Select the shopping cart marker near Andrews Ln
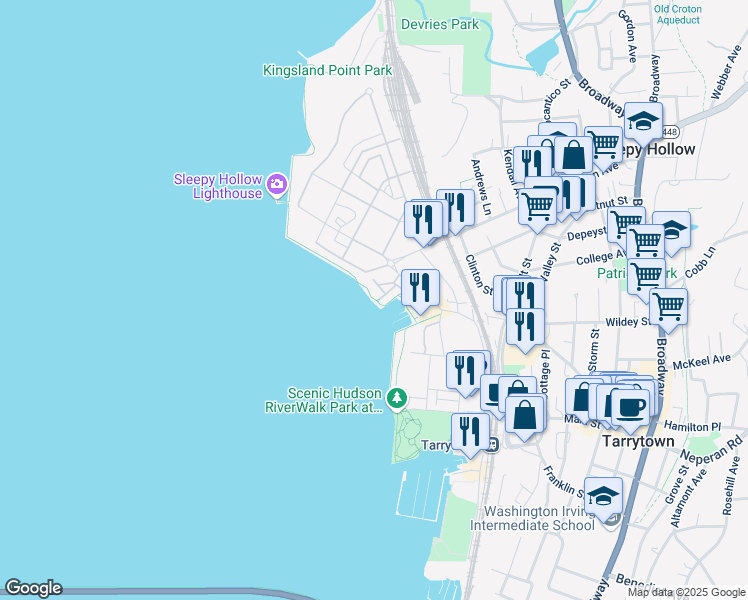 pos(538,207)
